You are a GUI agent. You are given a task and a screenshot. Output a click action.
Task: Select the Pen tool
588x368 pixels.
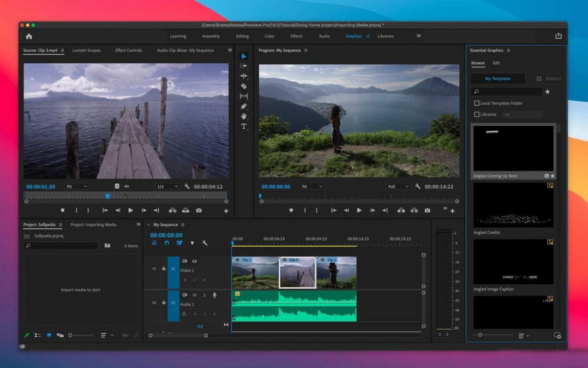[244, 106]
